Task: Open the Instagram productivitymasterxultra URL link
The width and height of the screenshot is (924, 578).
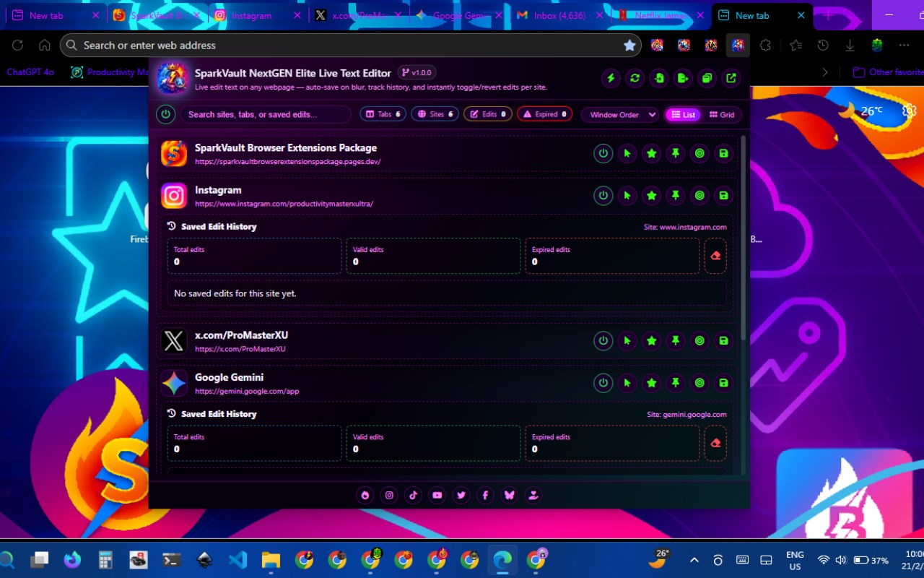Action: pos(284,204)
